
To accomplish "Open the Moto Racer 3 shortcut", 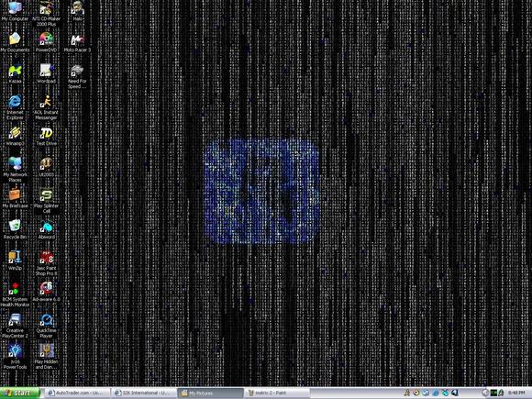I will pyautogui.click(x=77, y=42).
